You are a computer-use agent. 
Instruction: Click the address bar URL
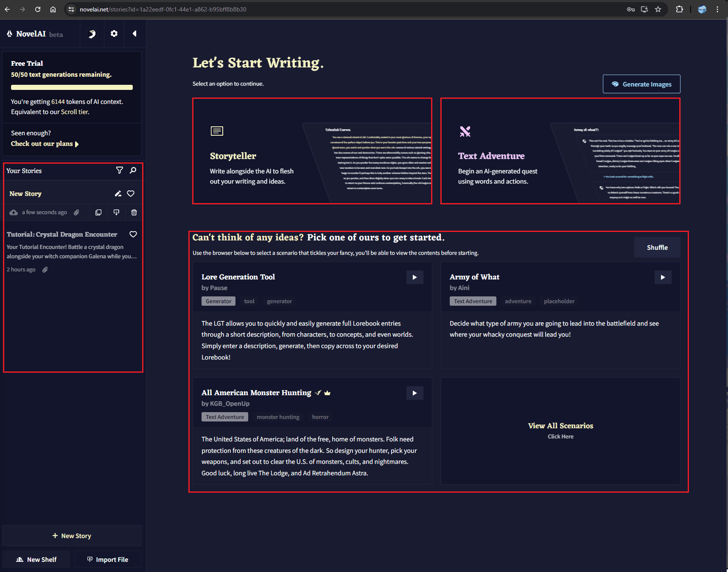(163, 9)
